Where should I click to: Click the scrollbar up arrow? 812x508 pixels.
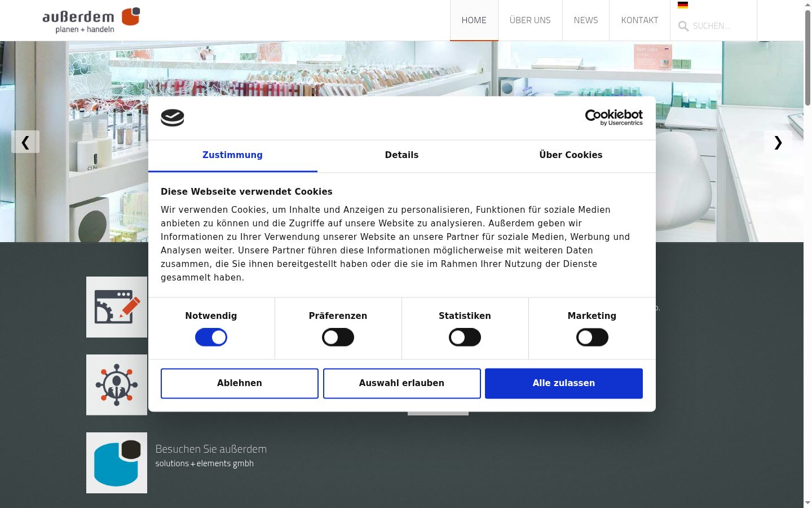coord(807,5)
